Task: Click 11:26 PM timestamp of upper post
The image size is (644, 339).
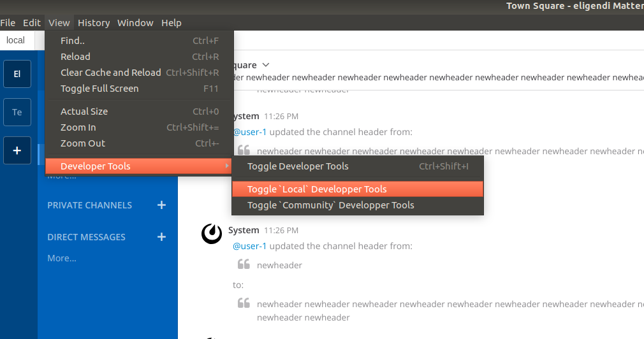Action: [x=281, y=117]
